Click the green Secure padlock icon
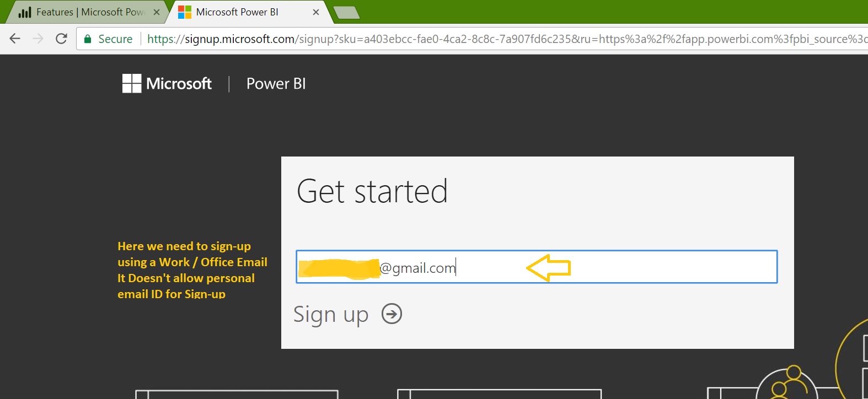The width and height of the screenshot is (868, 399). tap(87, 39)
